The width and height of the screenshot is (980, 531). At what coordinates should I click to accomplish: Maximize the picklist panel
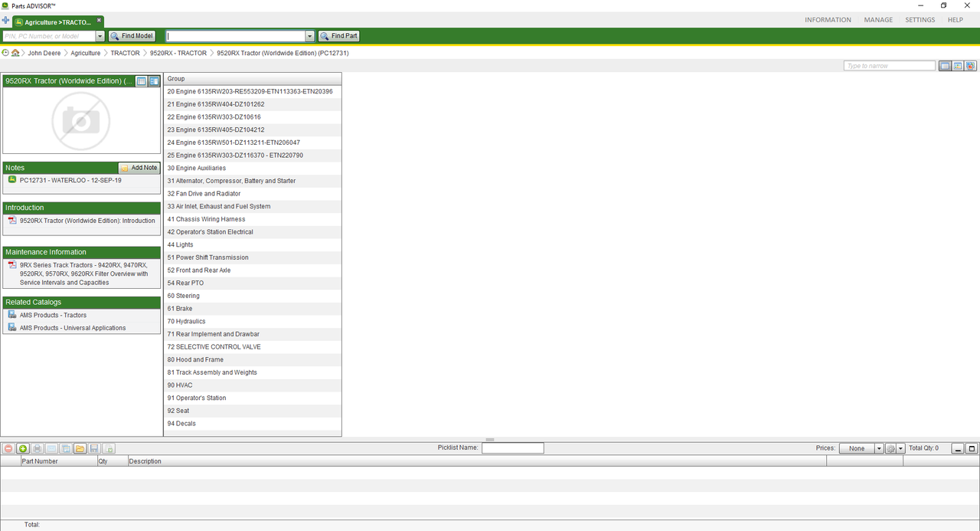tap(972, 448)
